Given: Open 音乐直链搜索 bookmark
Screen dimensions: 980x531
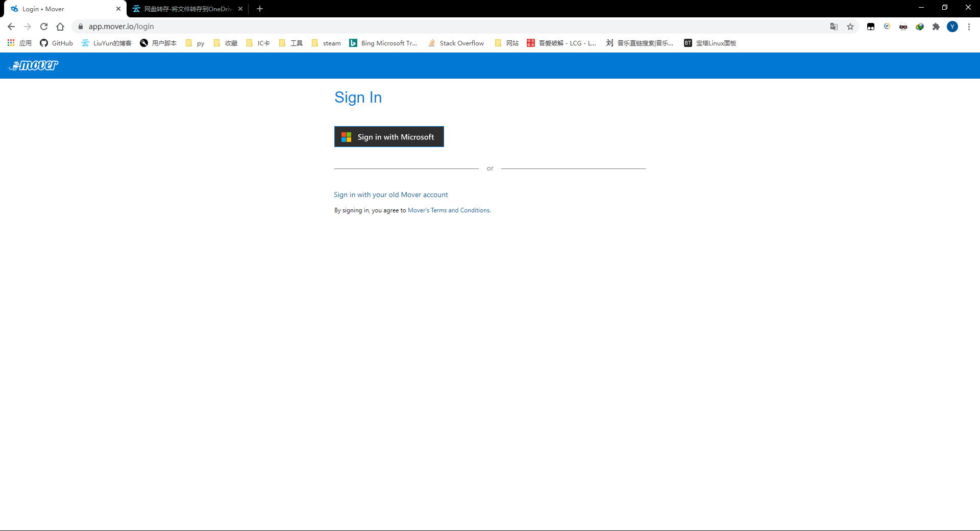Looking at the screenshot, I should [640, 43].
